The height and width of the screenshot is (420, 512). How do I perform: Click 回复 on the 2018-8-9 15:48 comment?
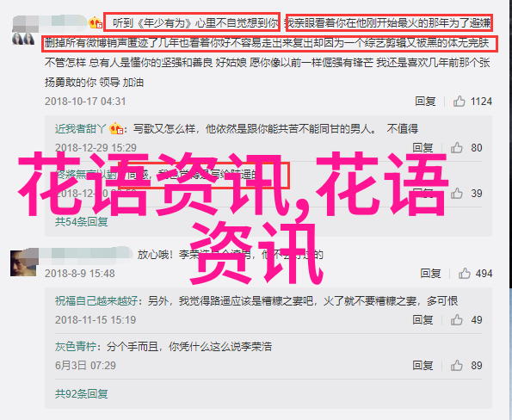pos(430,274)
